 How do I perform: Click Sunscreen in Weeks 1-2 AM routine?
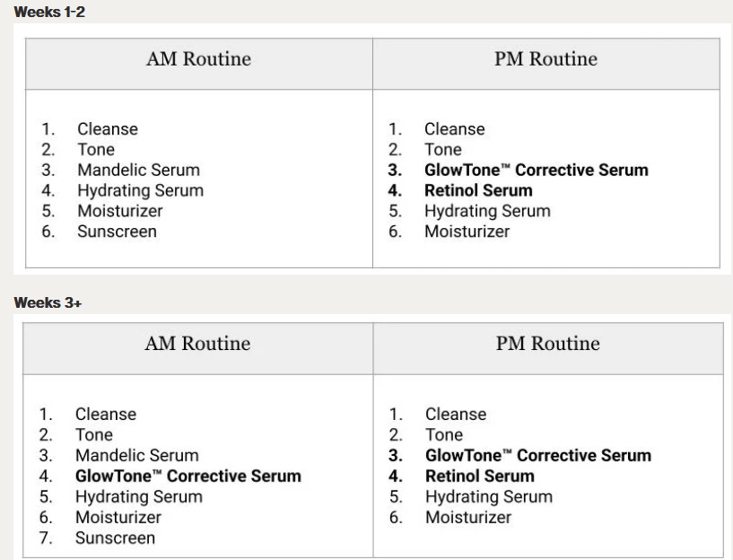click(x=117, y=232)
